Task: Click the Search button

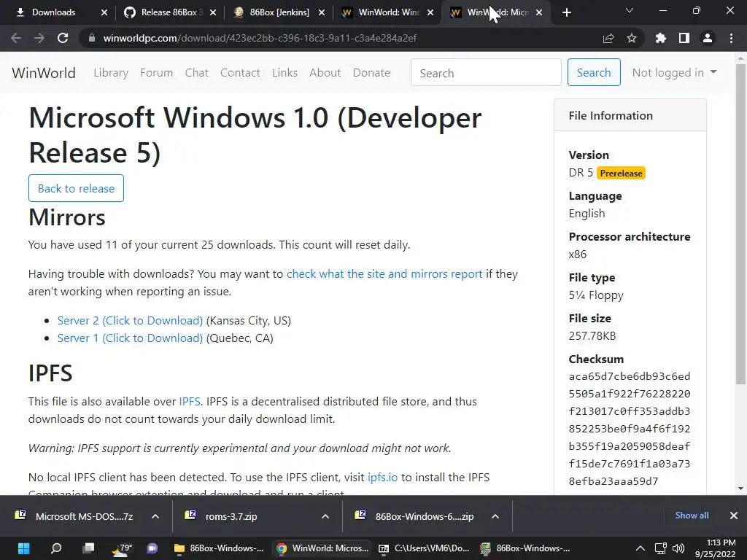Action: coord(594,72)
